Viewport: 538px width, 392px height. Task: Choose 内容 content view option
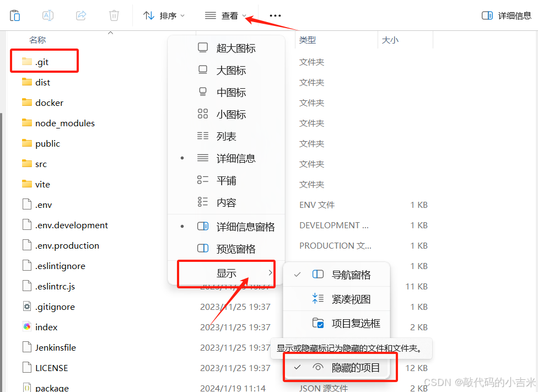click(226, 202)
